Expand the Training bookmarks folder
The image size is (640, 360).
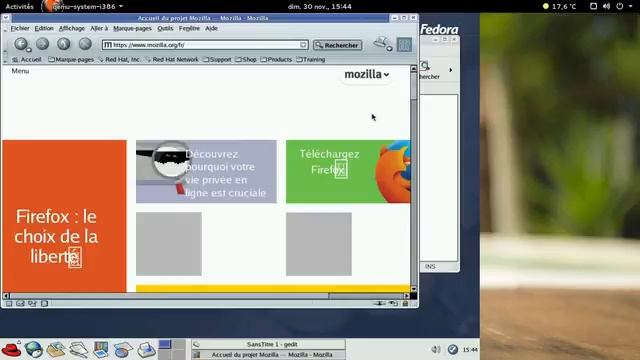[x=311, y=60]
